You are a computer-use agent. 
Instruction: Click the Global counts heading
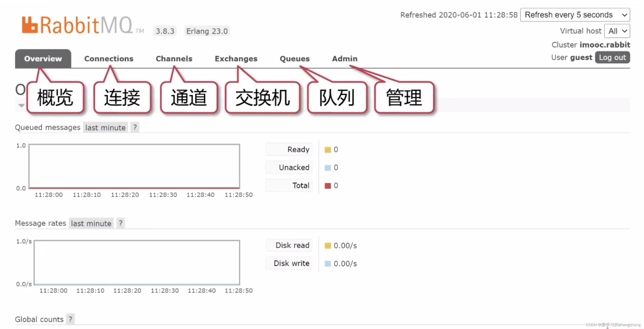[39, 319]
